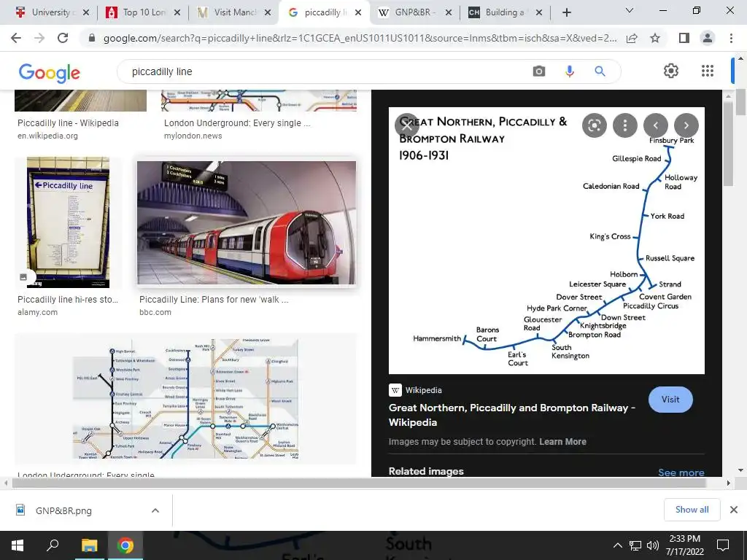Open the Chrome three-dot menu
Screen dimensions: 747x560
[731, 38]
